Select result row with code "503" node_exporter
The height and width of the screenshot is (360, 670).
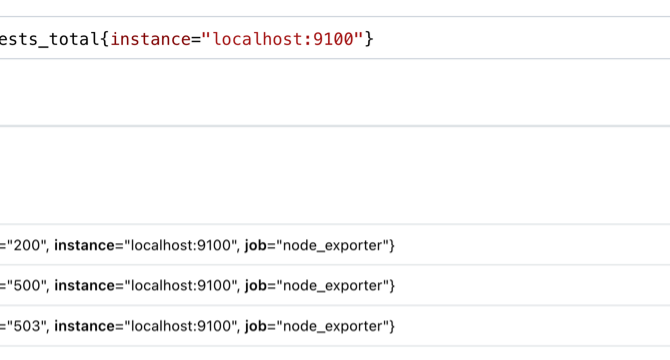pyautogui.click(x=335, y=326)
